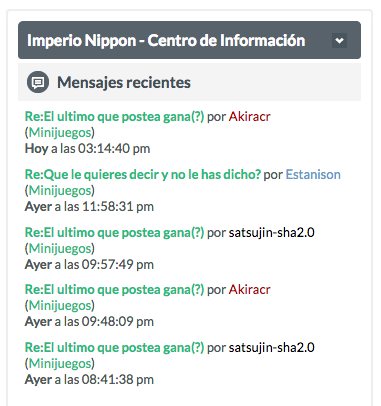Click the Mensajes recientes speech bubble icon
The height and width of the screenshot is (406, 381).
pos(38,82)
